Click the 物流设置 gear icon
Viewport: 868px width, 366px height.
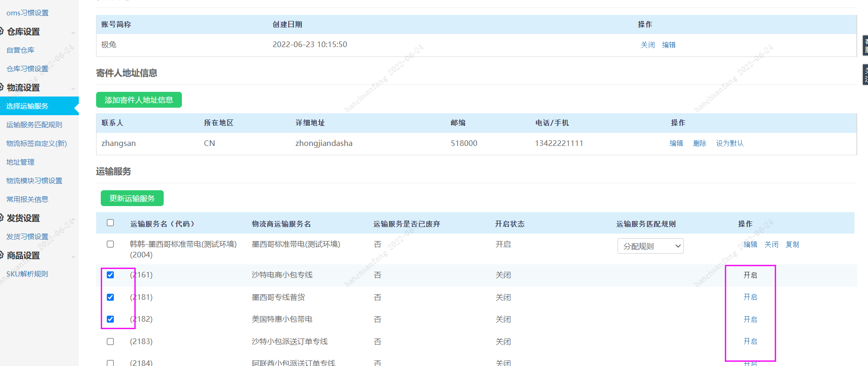click(x=1, y=87)
